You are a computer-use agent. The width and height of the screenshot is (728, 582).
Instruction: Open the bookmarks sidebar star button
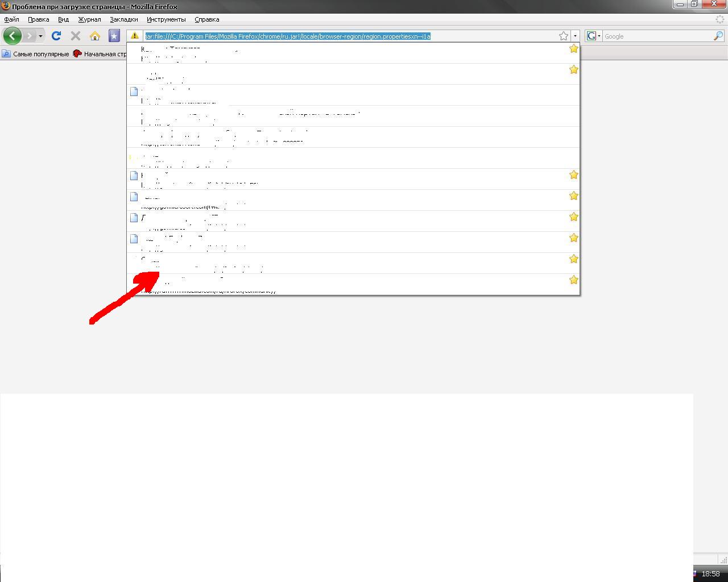(x=114, y=36)
